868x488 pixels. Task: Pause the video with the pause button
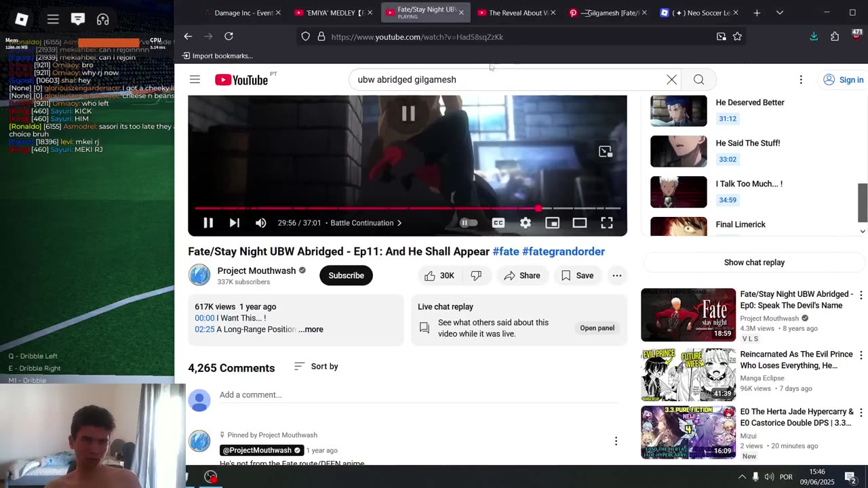208,223
